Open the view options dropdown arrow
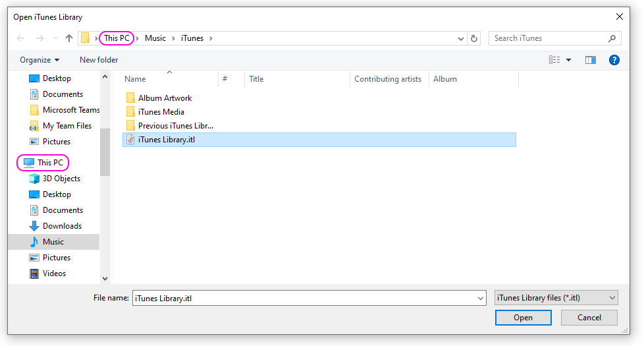The height and width of the screenshot is (346, 644). click(x=569, y=60)
